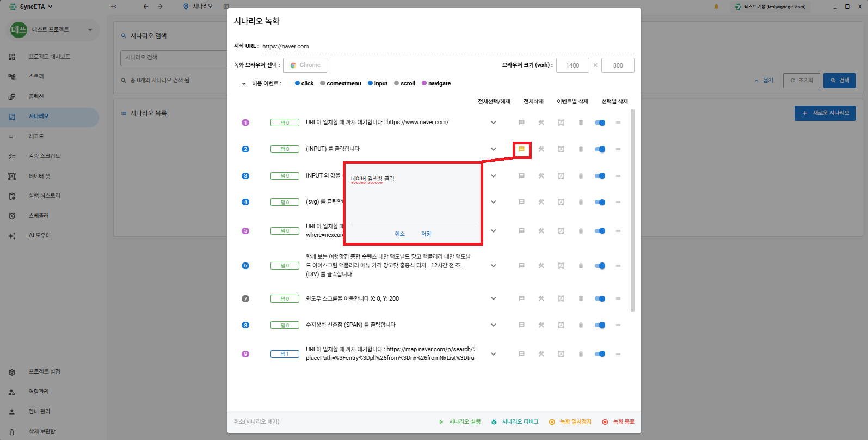Screen dimensions: 868x440
Task: Toggle the enable switch on step 2 row
Action: click(600, 149)
